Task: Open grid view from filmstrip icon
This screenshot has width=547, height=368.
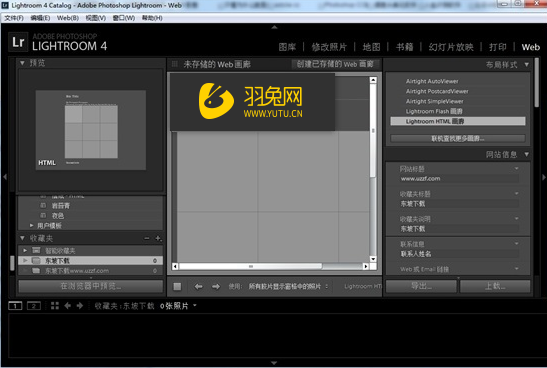Action: click(55, 306)
